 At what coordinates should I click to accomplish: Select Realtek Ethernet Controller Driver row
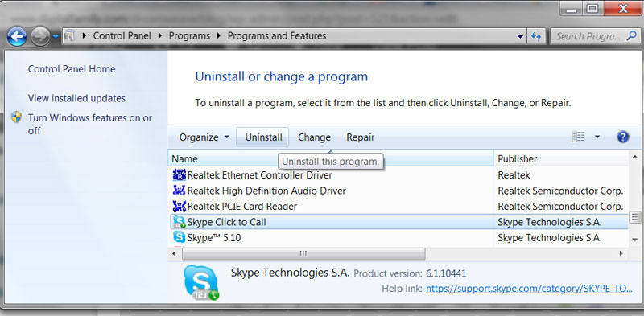[398, 175]
